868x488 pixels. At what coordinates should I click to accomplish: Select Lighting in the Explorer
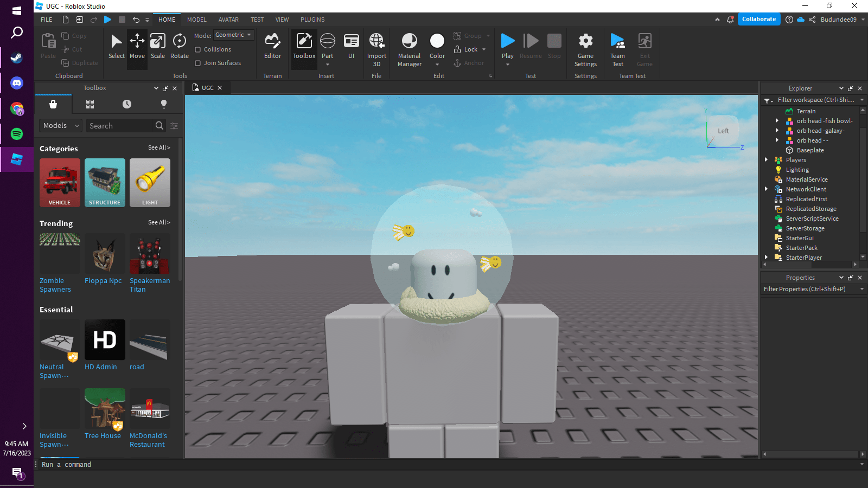797,170
